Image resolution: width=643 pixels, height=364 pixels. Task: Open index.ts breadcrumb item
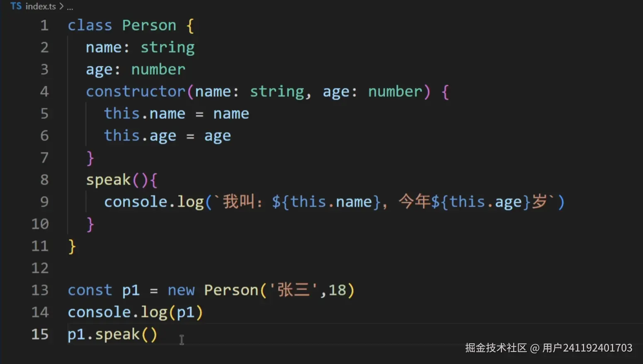click(x=41, y=6)
